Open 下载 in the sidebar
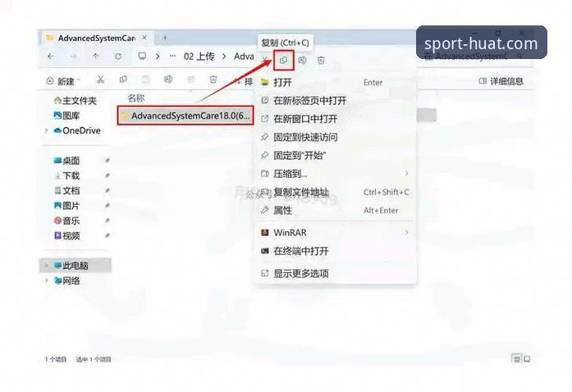This screenshot has height=392, width=572. click(x=67, y=175)
